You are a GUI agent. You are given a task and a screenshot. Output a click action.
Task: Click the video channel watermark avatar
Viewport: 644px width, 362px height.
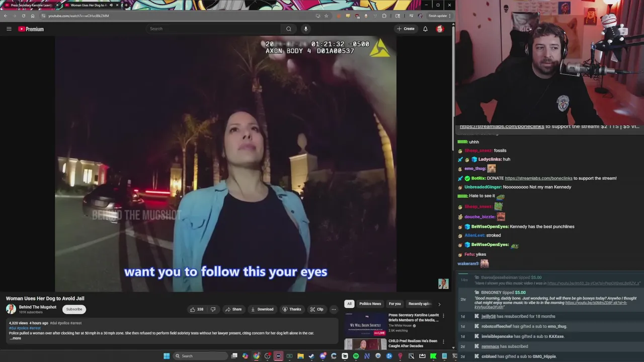tap(443, 284)
